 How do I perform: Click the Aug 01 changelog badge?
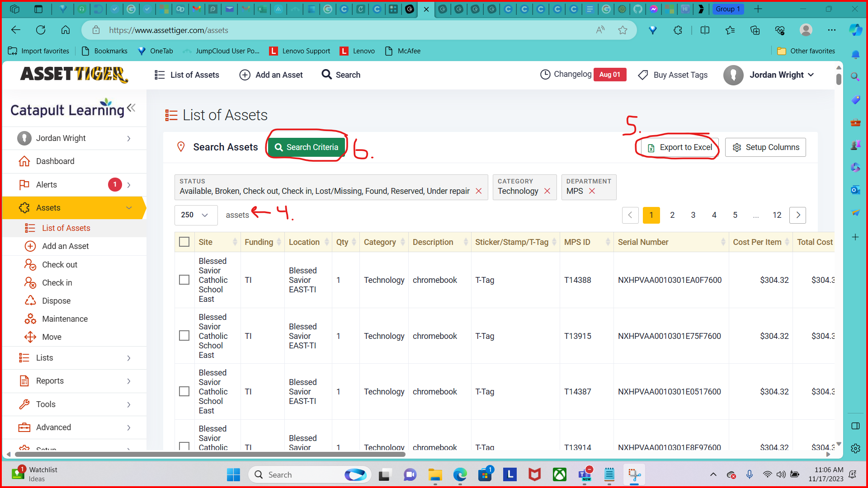tap(610, 75)
